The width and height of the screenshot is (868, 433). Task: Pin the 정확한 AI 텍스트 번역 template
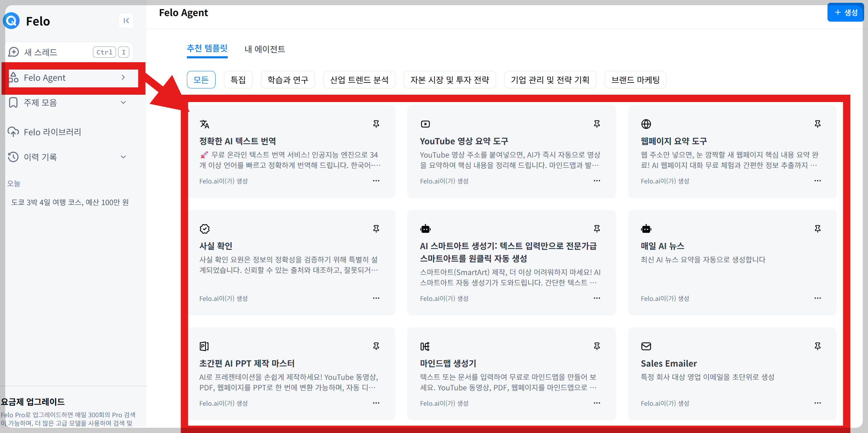click(x=376, y=124)
